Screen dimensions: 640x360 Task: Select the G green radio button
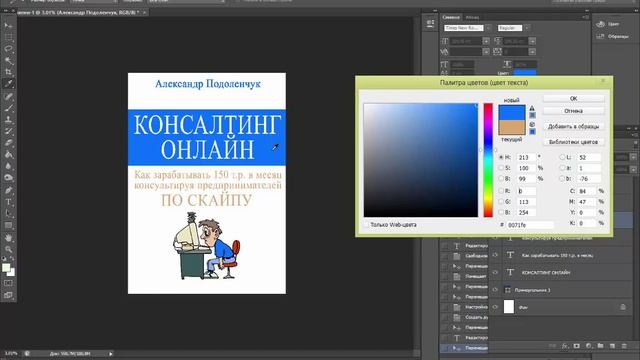501,202
